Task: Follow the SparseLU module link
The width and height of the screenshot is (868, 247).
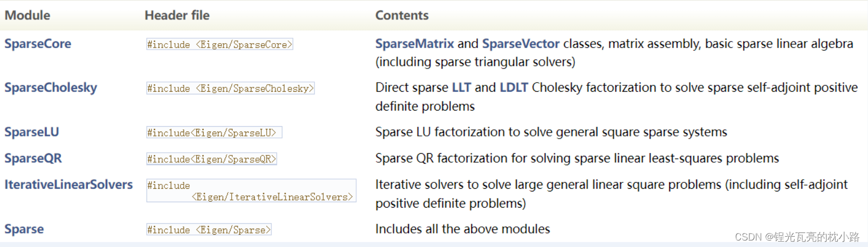Action: click(32, 132)
